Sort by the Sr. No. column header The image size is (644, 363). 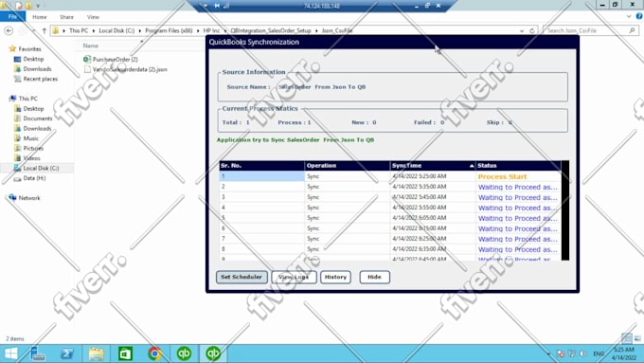click(x=262, y=166)
